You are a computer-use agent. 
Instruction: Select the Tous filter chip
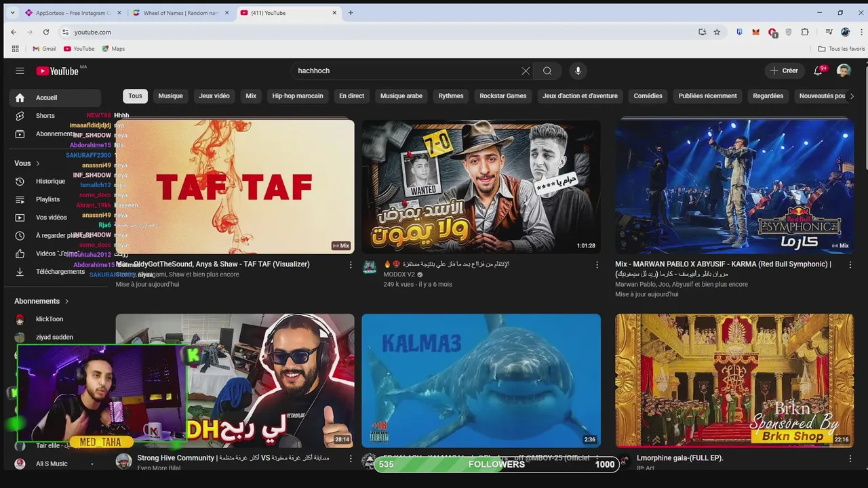(x=136, y=96)
